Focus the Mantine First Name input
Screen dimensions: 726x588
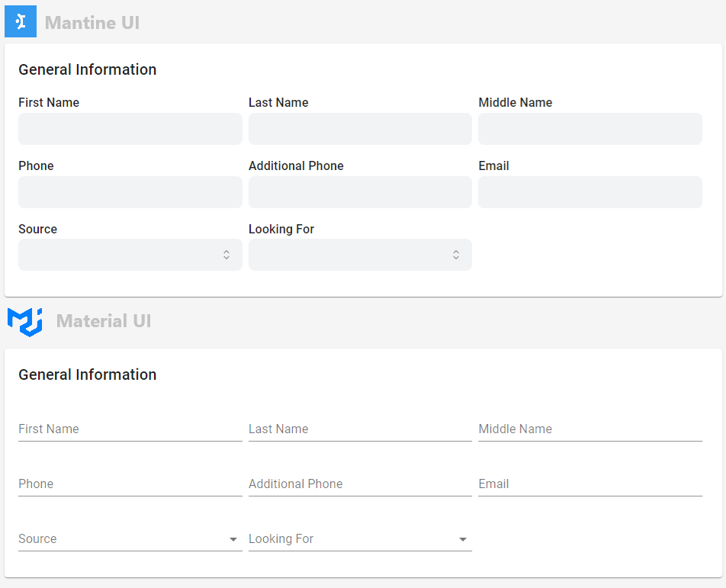pyautogui.click(x=130, y=129)
